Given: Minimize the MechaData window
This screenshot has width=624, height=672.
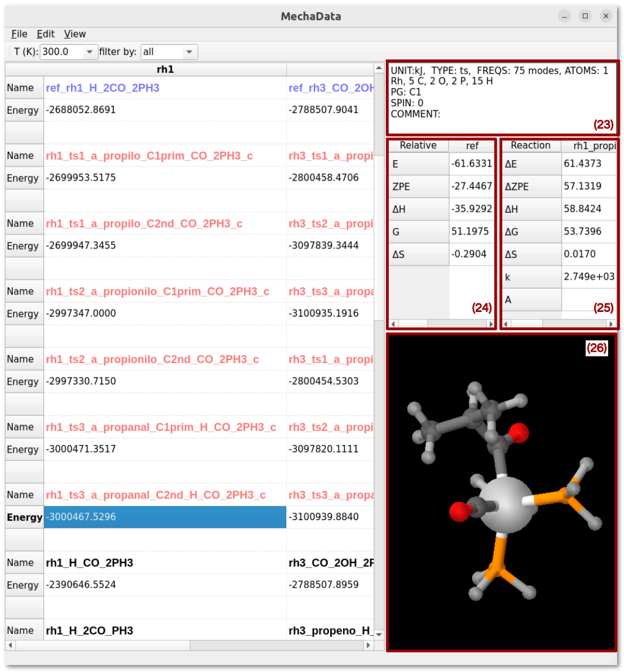Looking at the screenshot, I should [x=564, y=16].
